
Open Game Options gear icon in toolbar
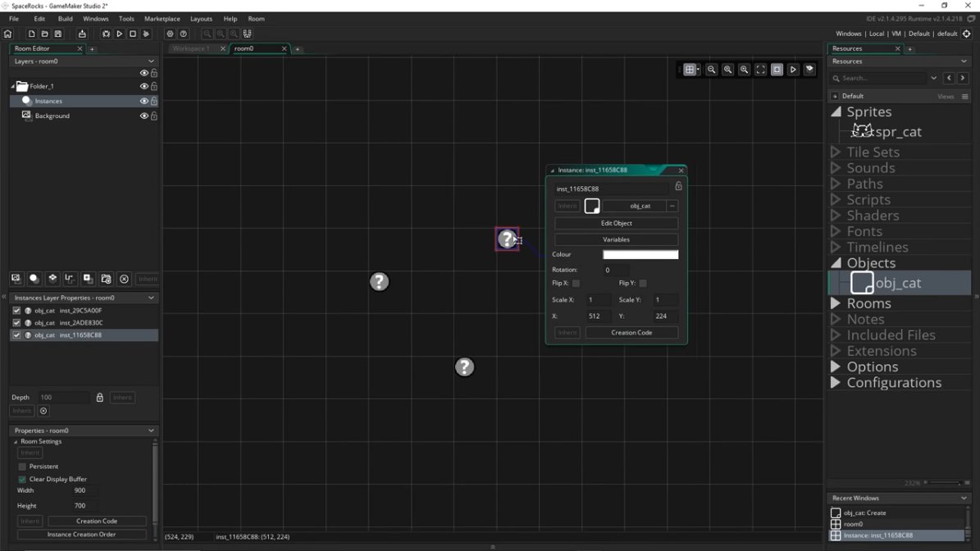(170, 34)
